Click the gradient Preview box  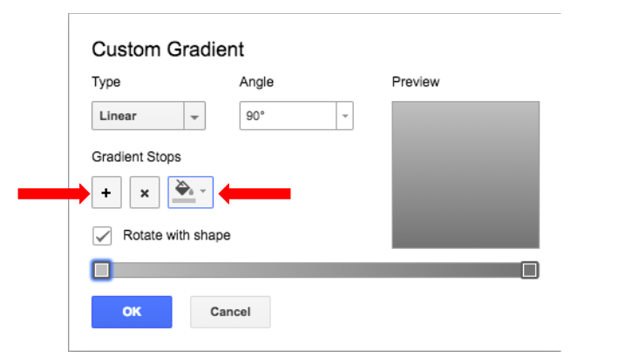click(465, 174)
